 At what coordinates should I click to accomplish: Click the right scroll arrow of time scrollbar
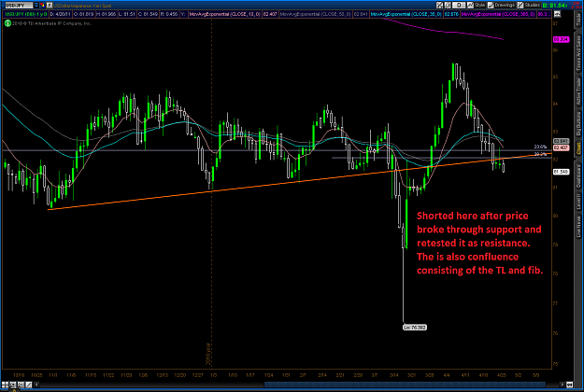point(563,385)
